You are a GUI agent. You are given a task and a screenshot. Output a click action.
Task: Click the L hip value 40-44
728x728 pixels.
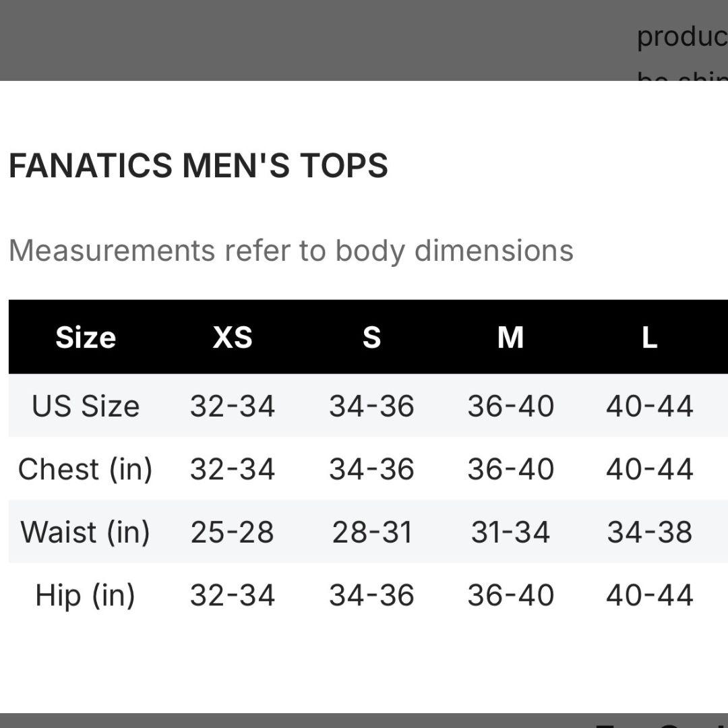coord(649,595)
